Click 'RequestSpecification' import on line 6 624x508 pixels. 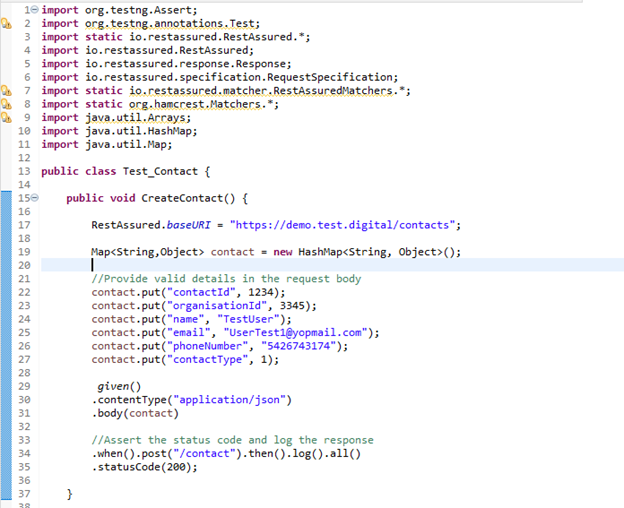(330, 77)
